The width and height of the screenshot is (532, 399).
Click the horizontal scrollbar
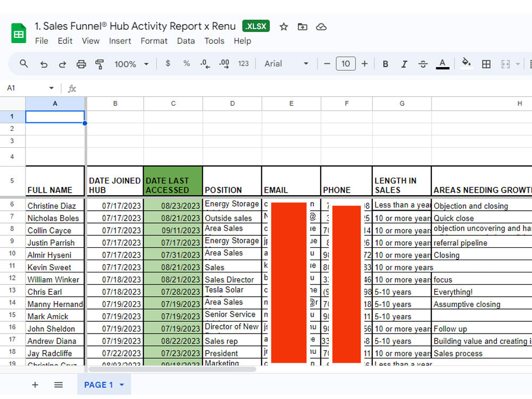[x=172, y=369]
